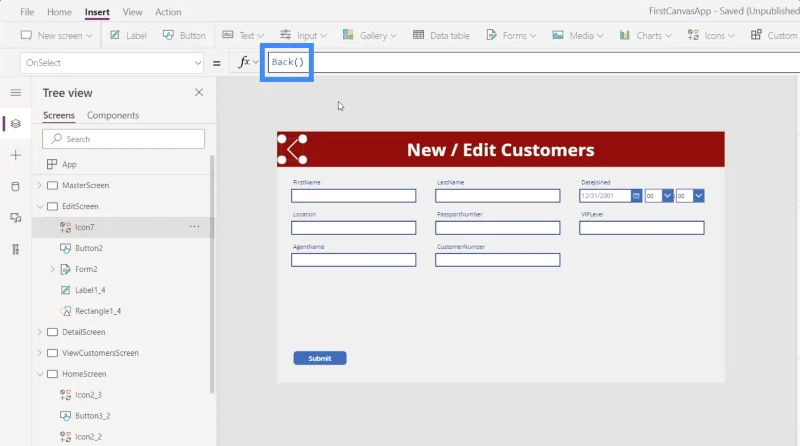
Task: Switch to the Action ribbon tab
Action: pyautogui.click(x=168, y=12)
